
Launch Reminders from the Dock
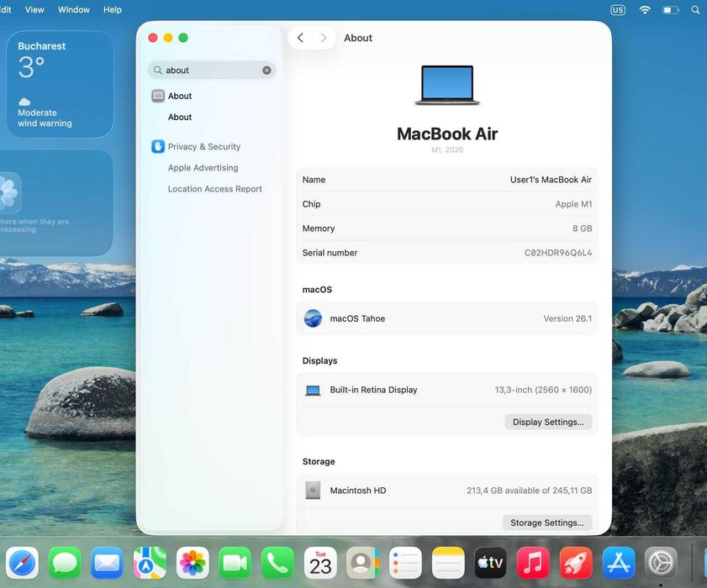(x=405, y=562)
